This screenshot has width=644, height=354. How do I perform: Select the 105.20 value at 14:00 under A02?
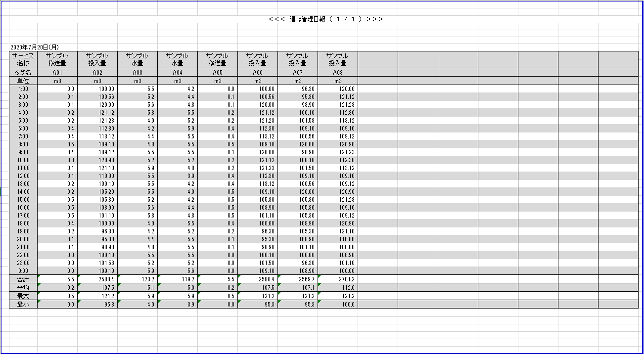pos(97,192)
